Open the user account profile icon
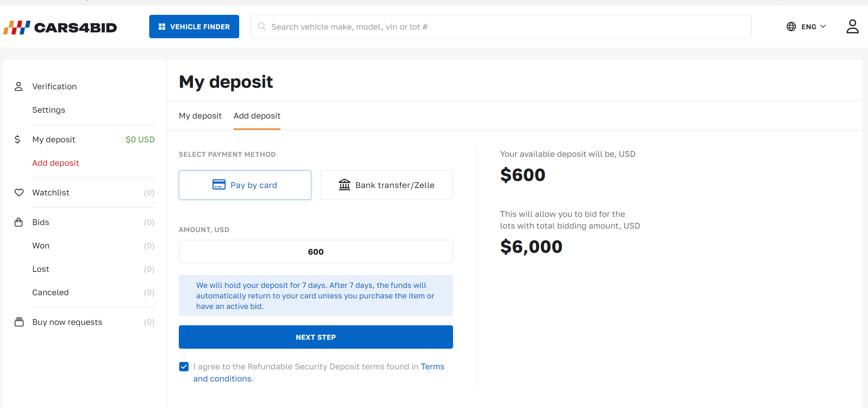Image resolution: width=868 pixels, height=408 pixels. [852, 27]
